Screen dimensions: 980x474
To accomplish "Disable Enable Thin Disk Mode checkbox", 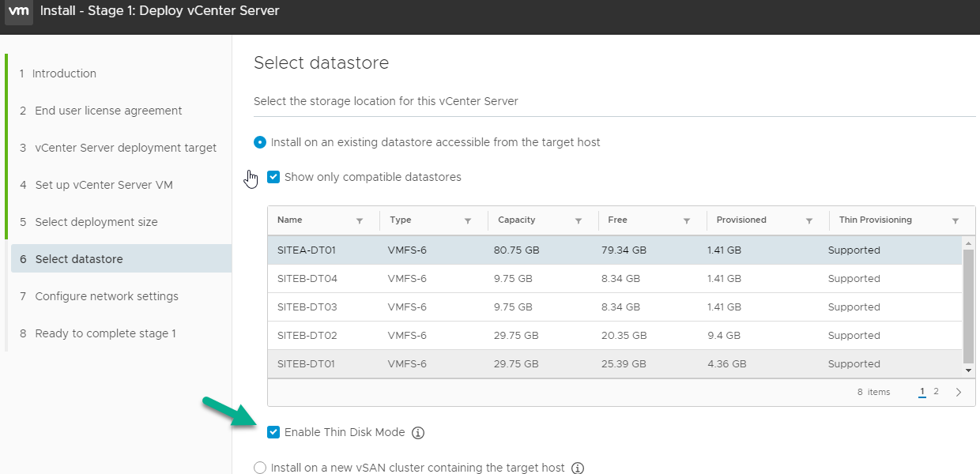I will (273, 432).
